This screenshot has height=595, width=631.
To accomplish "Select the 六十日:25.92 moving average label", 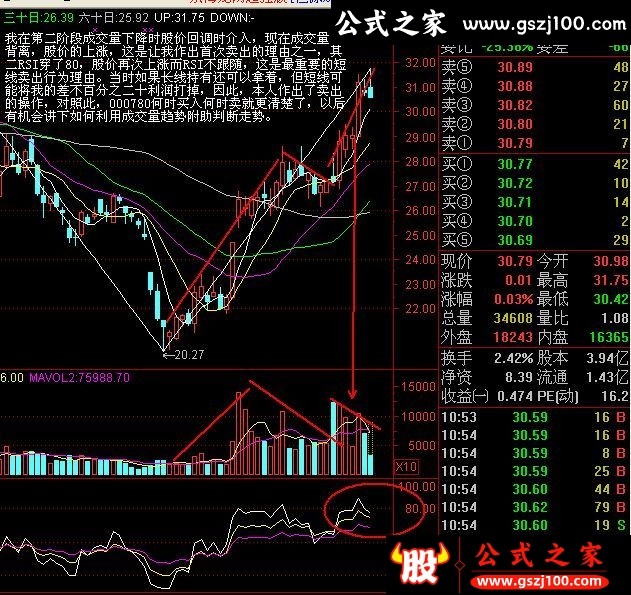I will point(113,18).
